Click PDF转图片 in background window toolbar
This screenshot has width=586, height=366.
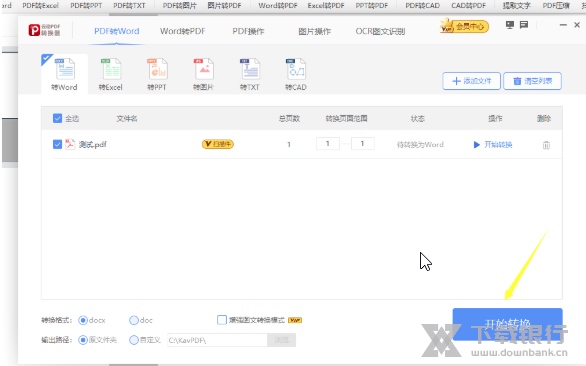pos(179,6)
